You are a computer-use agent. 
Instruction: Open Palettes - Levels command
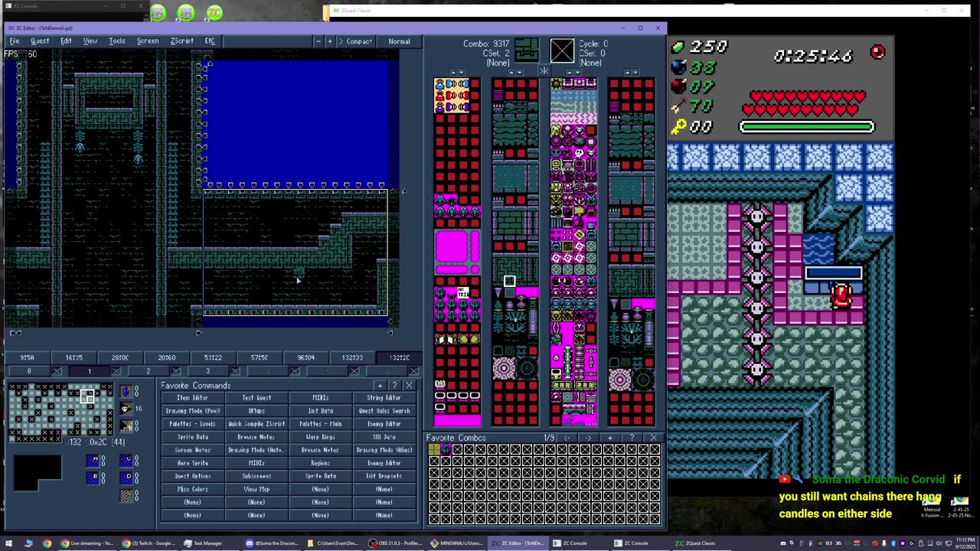[x=192, y=424]
